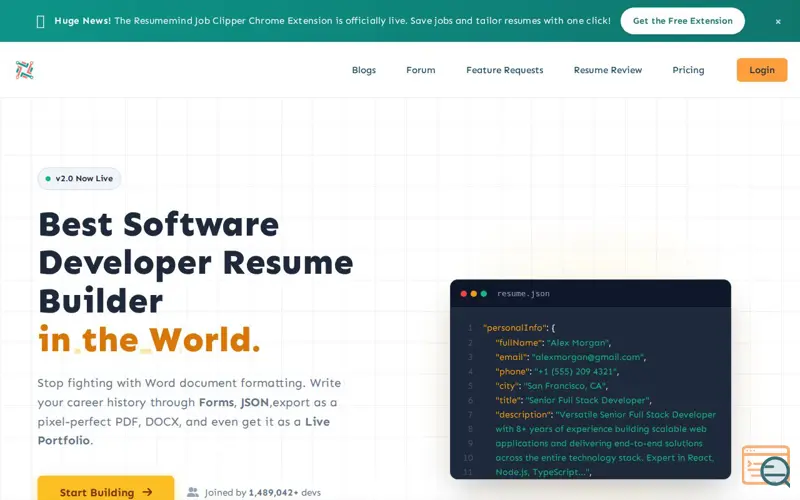Click Get the Free Extension button
This screenshot has height=500, width=800.
pos(682,21)
